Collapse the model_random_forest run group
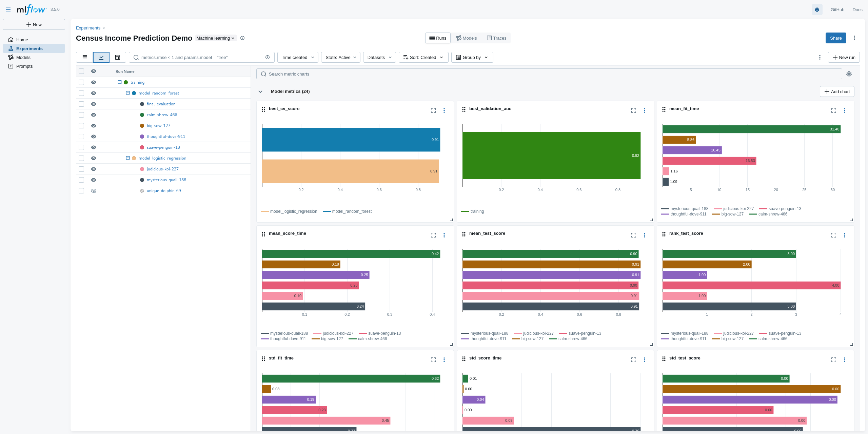Image resolution: width=868 pixels, height=434 pixels. [128, 93]
